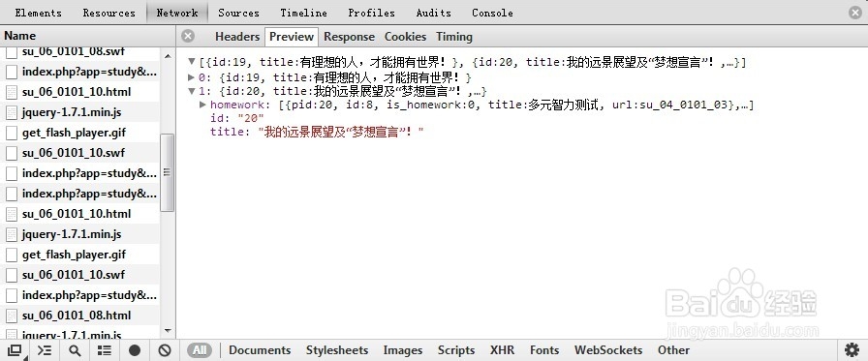Show the Timing tab
This screenshot has width=868, height=361.
[454, 37]
